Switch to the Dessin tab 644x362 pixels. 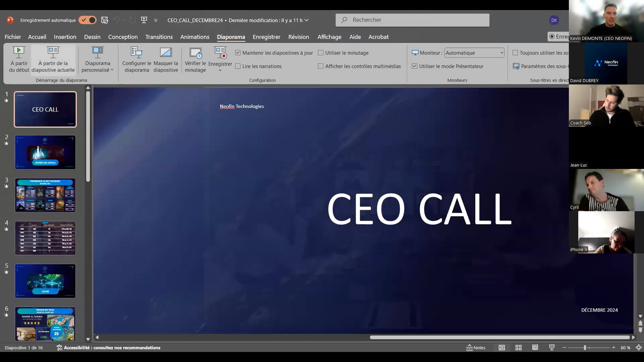click(x=92, y=37)
